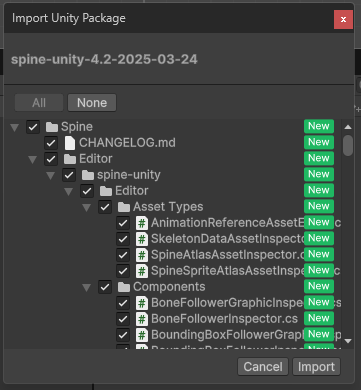Uncheck the BoundingBoxFollowerGraphic checkbox
The height and width of the screenshot is (390, 361).
click(123, 335)
